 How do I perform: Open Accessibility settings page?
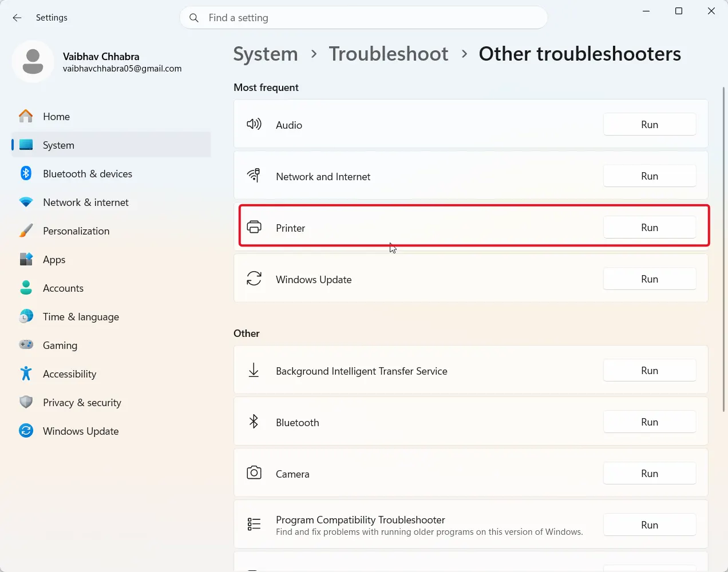(x=111, y=374)
